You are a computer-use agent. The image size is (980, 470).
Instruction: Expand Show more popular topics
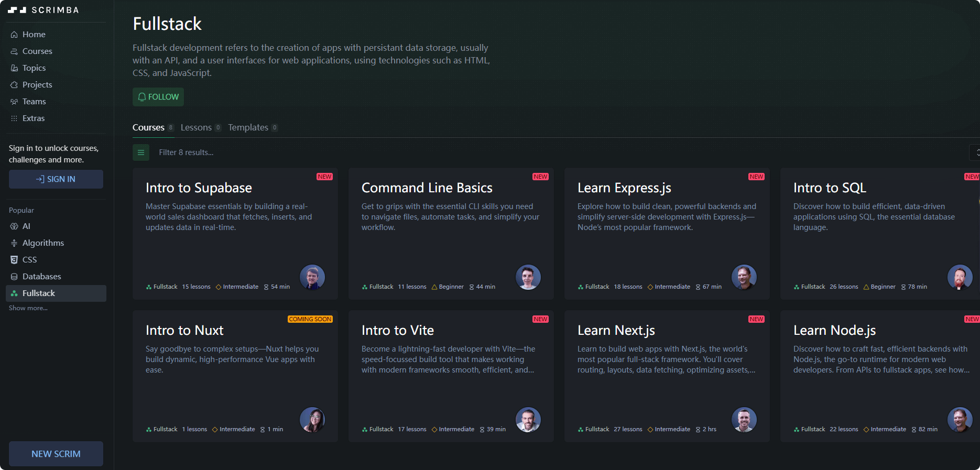[28, 308]
